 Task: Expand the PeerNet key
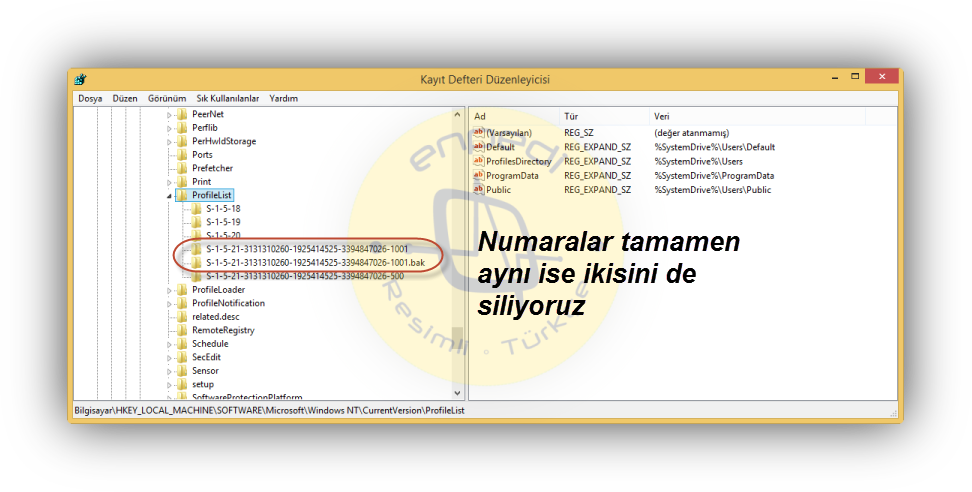169,115
